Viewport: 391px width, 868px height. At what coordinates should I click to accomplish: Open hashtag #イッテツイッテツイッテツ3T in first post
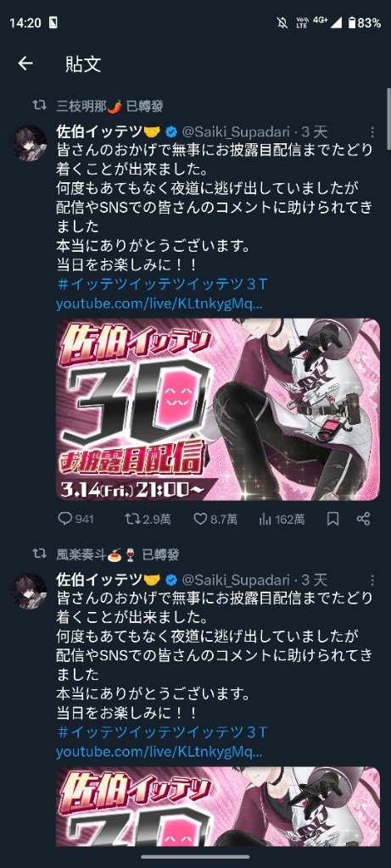pos(162,285)
